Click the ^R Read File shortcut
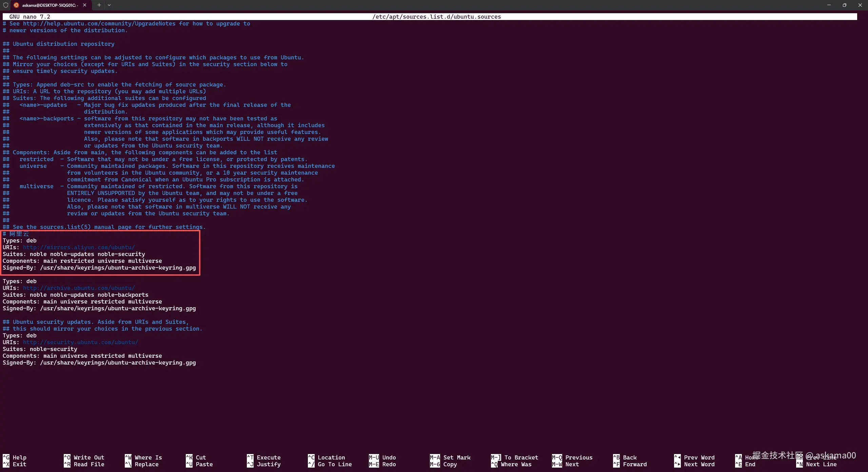Screen dimensions: 868x472 (x=84, y=464)
